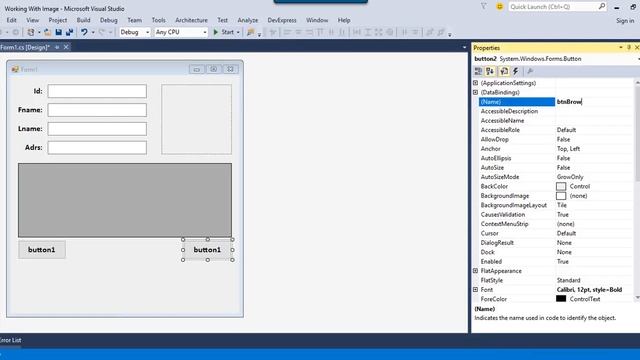Screen dimensions: 640x360
Task: Open the Error List tab
Action: (11, 340)
